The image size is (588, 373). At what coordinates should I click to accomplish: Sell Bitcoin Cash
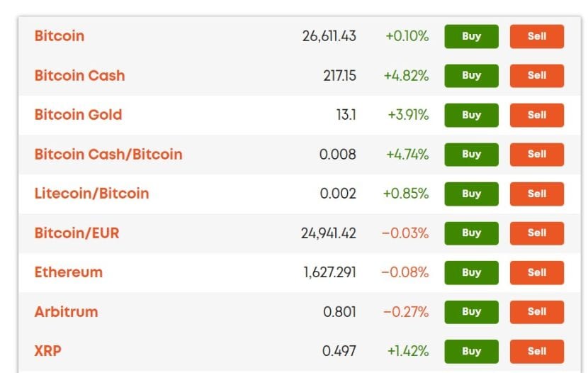pyautogui.click(x=536, y=76)
